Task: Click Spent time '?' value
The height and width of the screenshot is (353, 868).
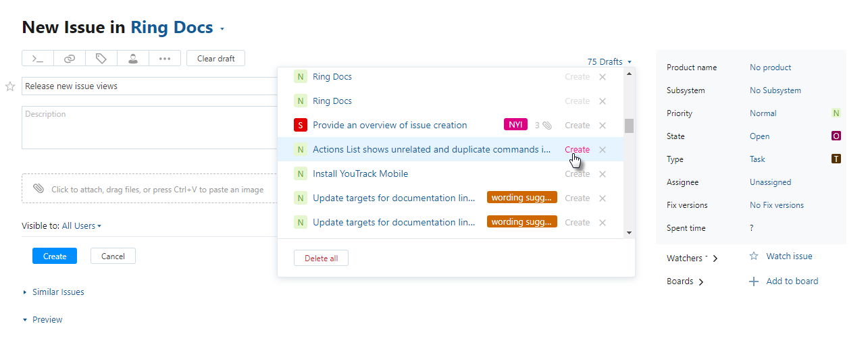Action: coord(752,228)
